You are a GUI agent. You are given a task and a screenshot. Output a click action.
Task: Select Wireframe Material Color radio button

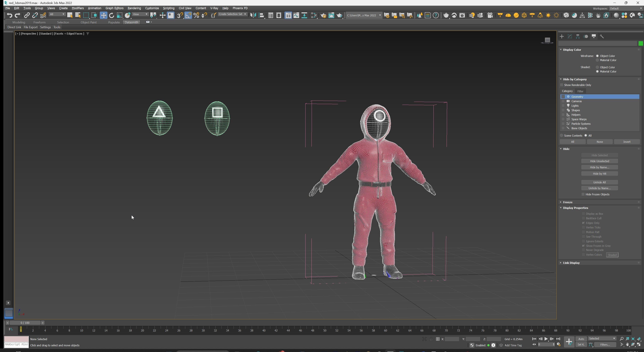click(597, 60)
